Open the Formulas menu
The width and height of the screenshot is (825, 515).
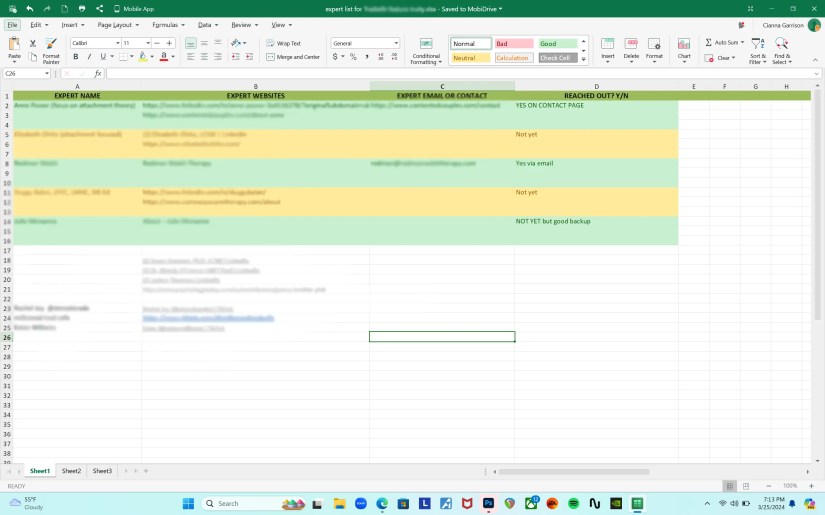168,25
